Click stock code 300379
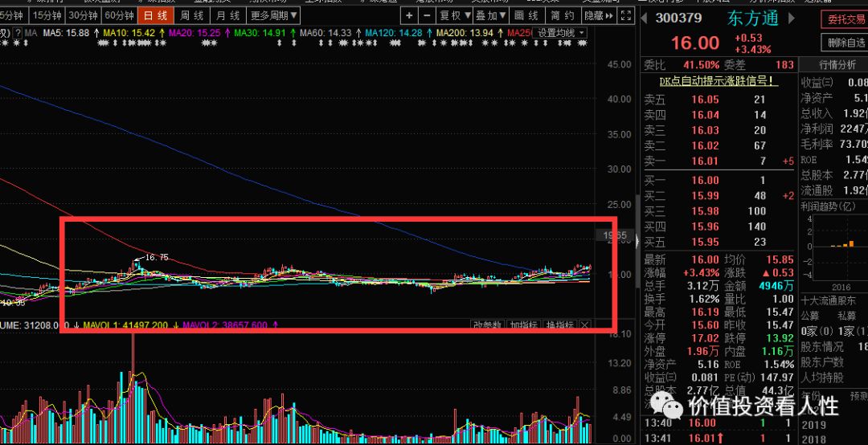 click(678, 18)
